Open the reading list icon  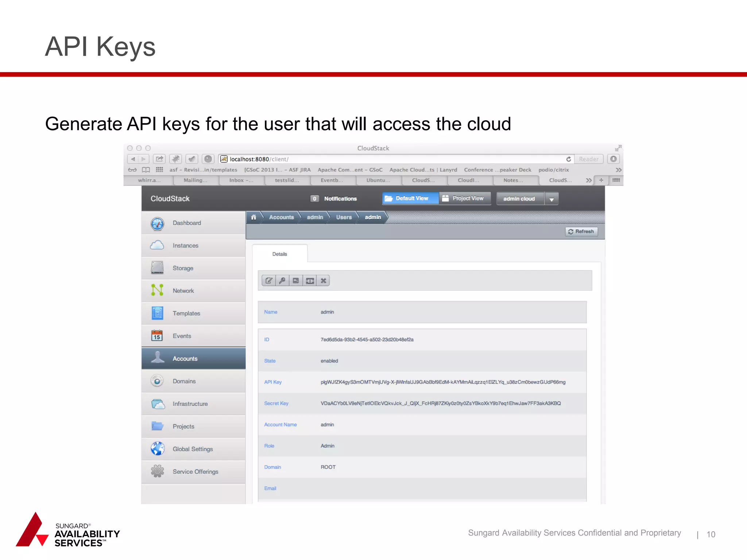[x=132, y=170]
